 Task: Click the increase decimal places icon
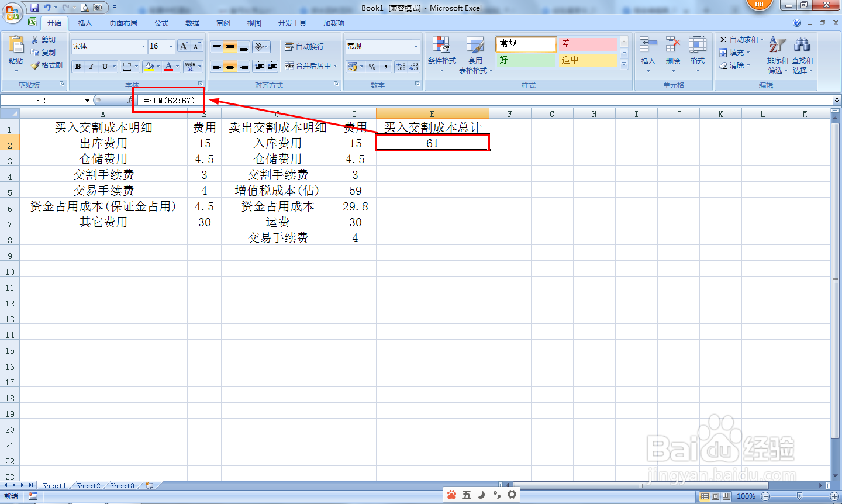pos(401,66)
